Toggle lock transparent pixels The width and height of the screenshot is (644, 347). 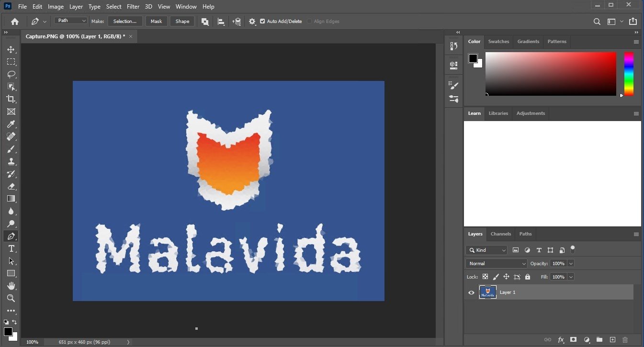pos(485,277)
